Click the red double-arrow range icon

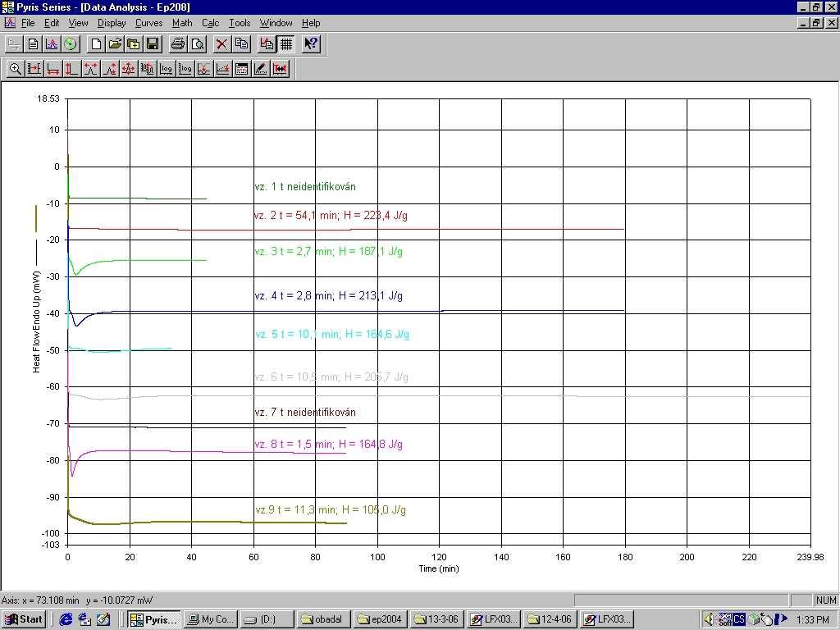tap(280, 69)
